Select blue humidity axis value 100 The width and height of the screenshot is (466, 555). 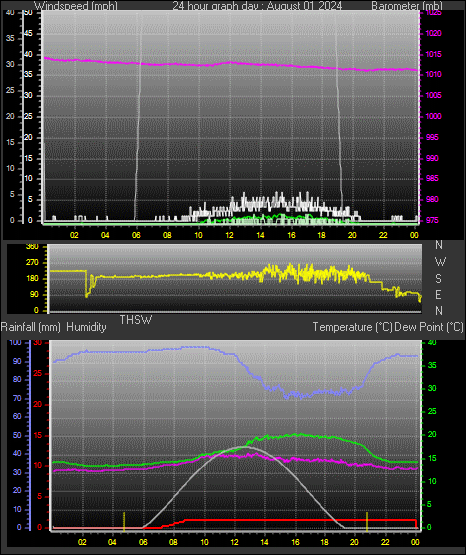[15, 343]
